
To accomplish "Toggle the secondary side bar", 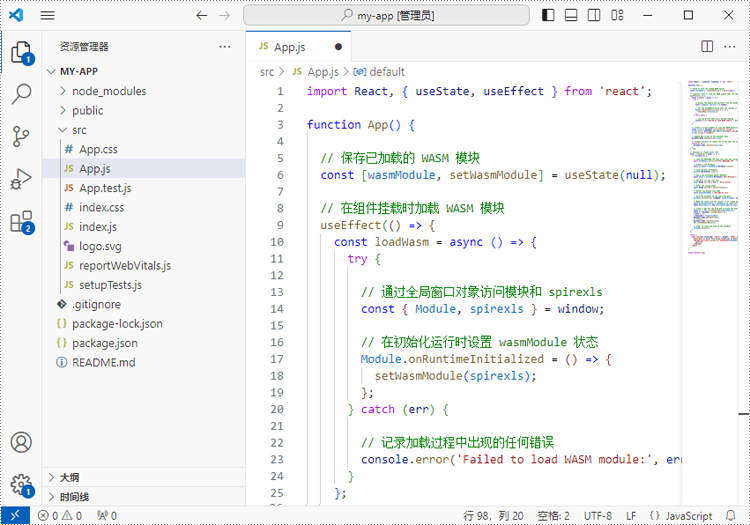I will (594, 15).
